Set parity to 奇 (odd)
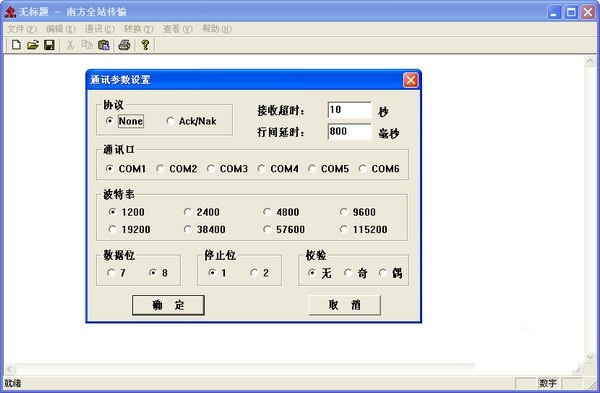 [x=355, y=273]
